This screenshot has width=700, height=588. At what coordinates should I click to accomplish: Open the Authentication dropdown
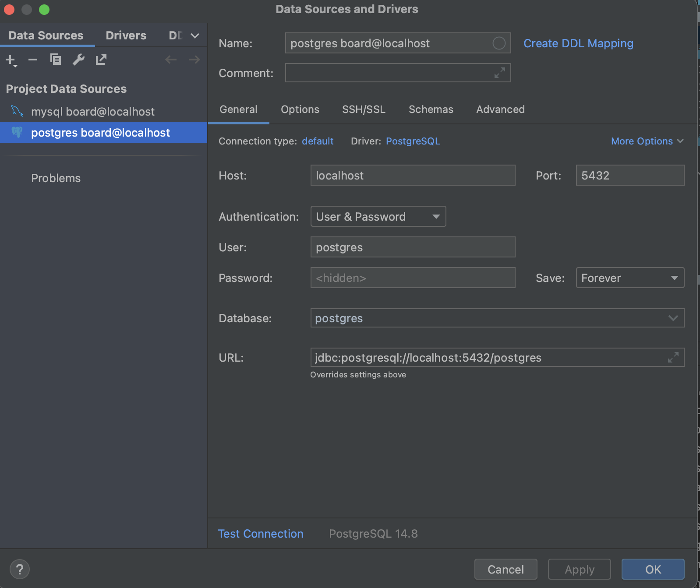(378, 216)
